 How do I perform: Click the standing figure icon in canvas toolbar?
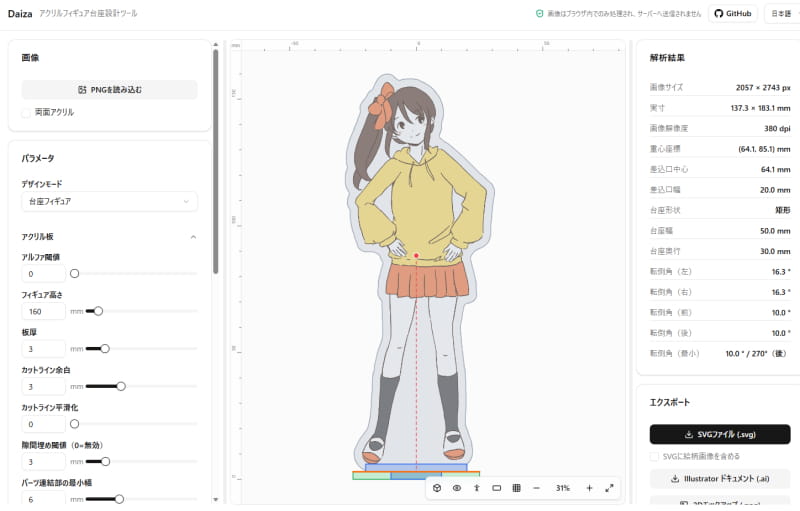[477, 488]
